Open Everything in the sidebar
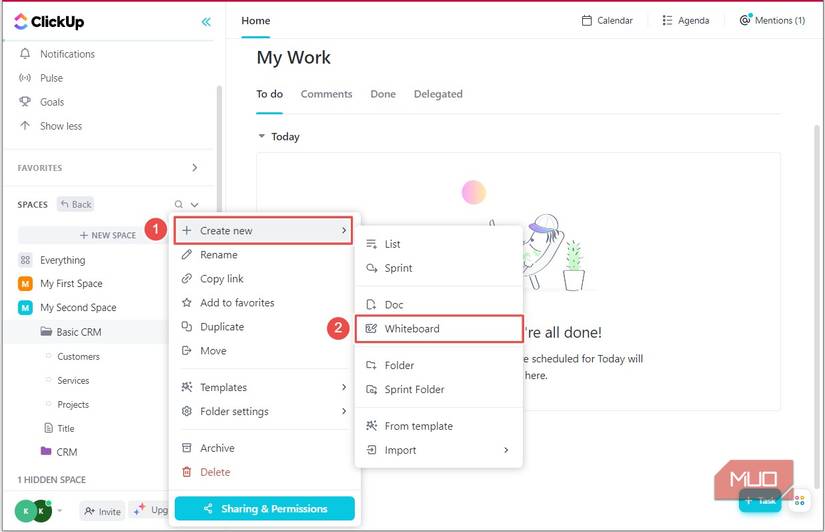825x532 pixels. click(62, 260)
